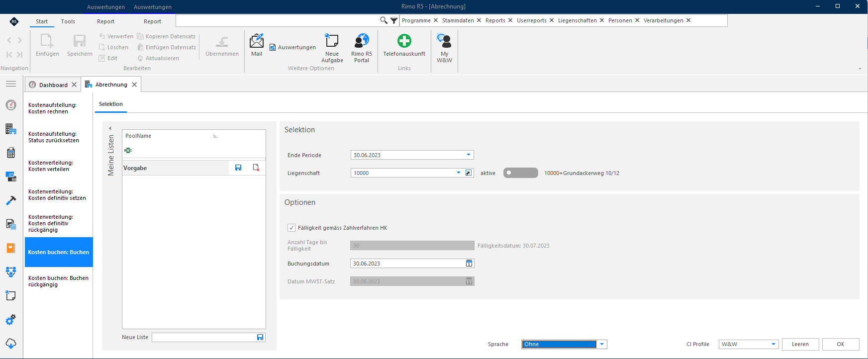868x359 pixels.
Task: Open the Liegenschaft lookup icon
Action: tap(469, 173)
